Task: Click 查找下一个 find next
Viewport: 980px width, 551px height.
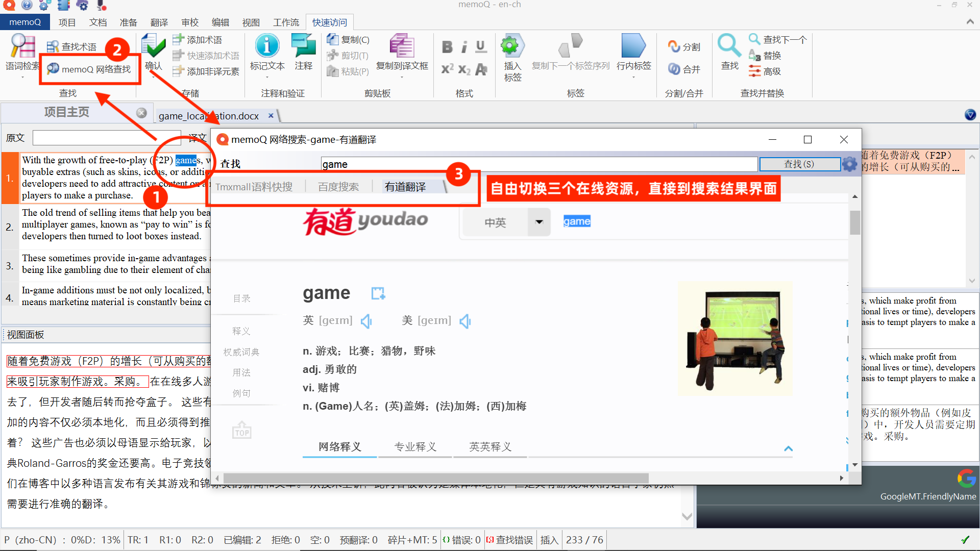Action: [778, 39]
